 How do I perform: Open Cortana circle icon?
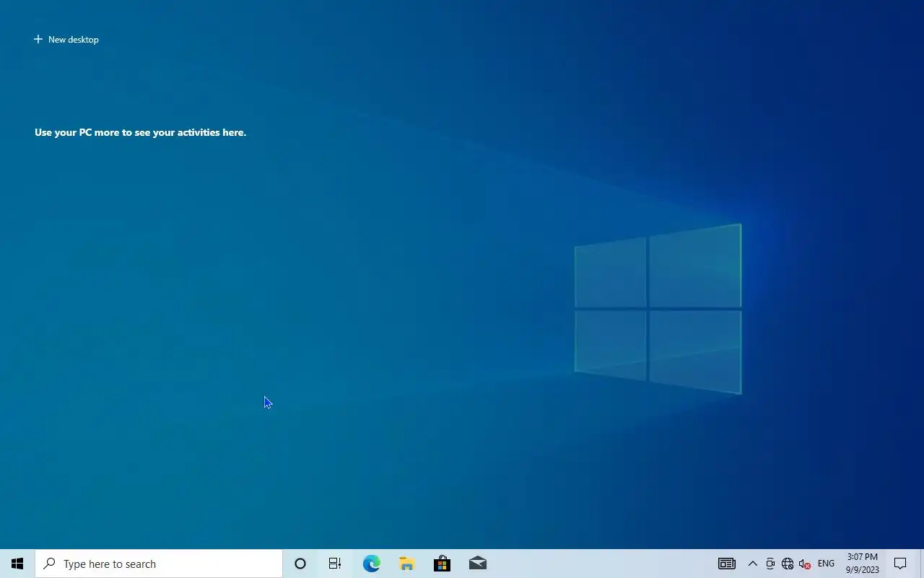[x=300, y=564]
